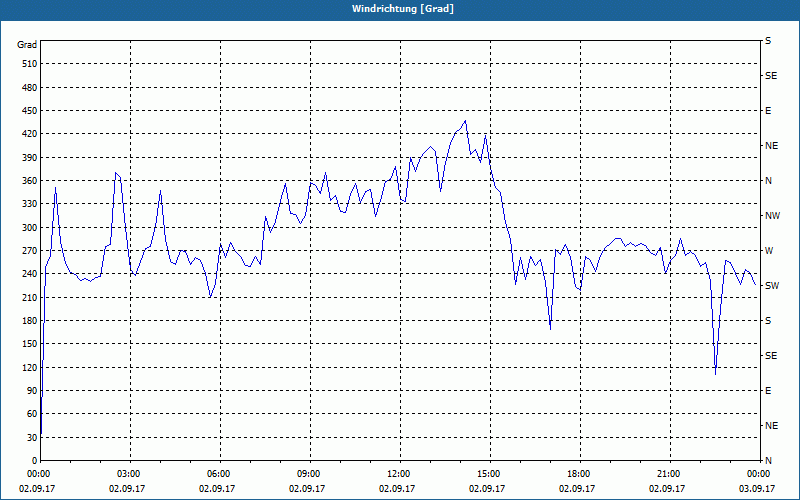Click the 420 value on the left axis

(30, 134)
